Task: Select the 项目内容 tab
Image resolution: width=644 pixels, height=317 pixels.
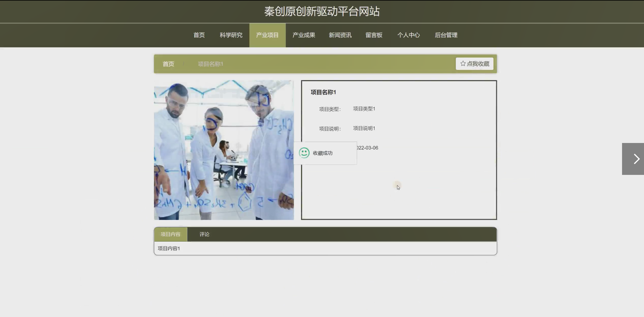Action: (170, 234)
